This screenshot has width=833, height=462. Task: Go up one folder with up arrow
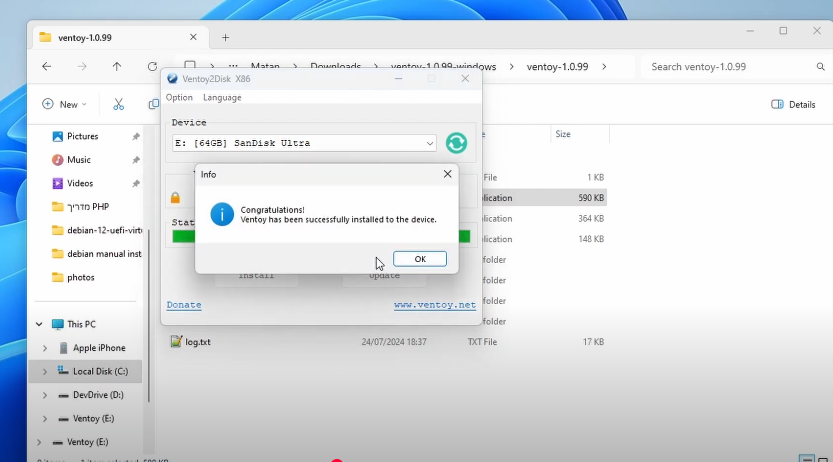coord(117,66)
